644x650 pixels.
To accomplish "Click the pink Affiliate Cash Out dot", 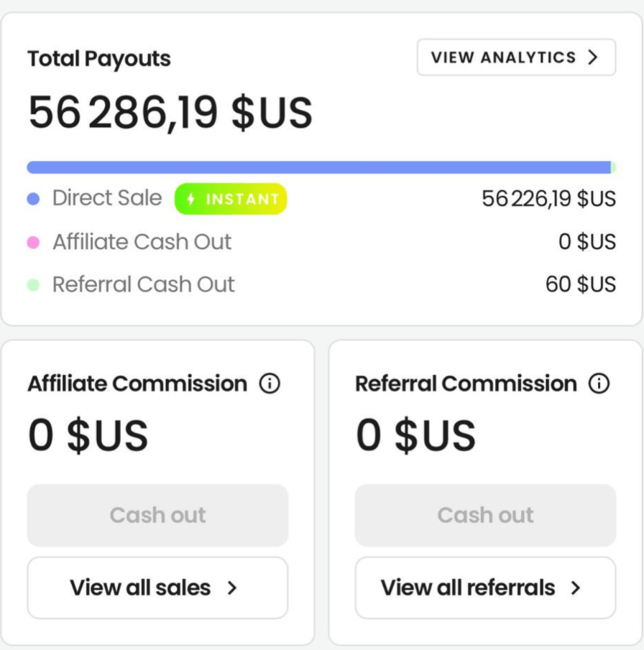I will (x=33, y=243).
